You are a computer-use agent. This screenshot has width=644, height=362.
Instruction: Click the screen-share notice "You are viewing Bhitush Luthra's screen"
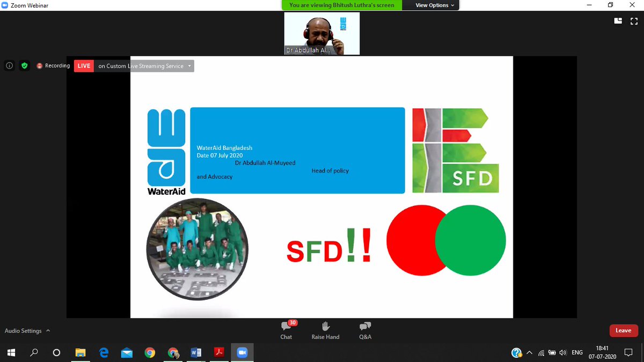tap(342, 5)
